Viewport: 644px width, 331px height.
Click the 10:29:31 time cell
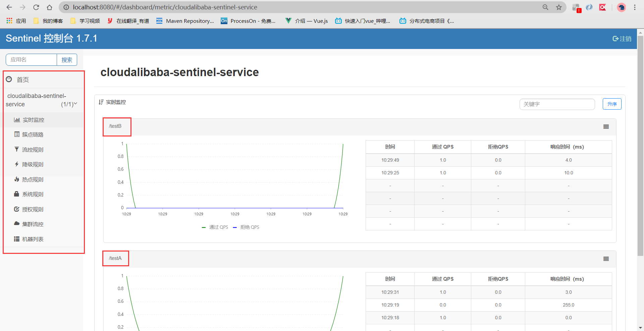pos(390,292)
